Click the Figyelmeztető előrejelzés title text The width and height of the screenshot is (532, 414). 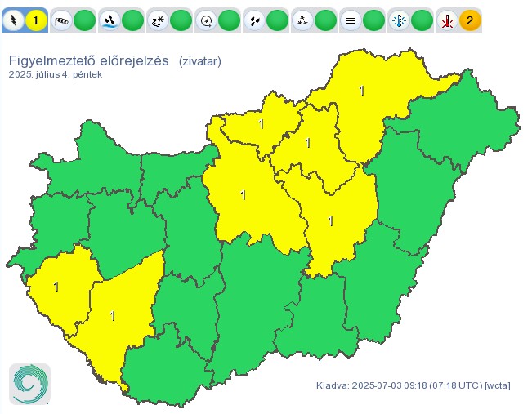point(88,60)
